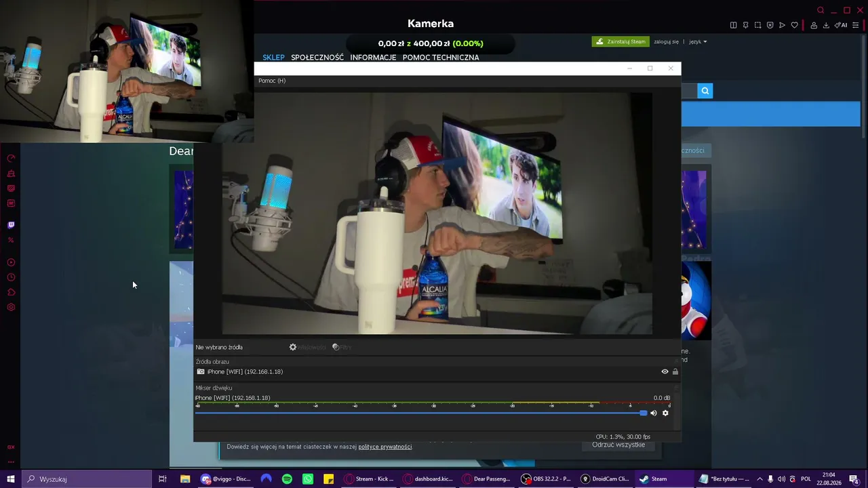Open GX Control speedometer icon in sidebar

coord(11,158)
